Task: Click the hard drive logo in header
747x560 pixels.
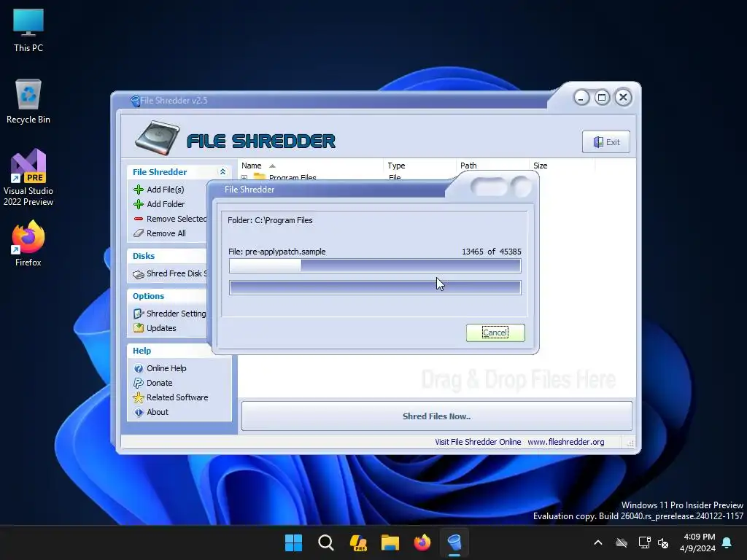Action: tap(158, 138)
